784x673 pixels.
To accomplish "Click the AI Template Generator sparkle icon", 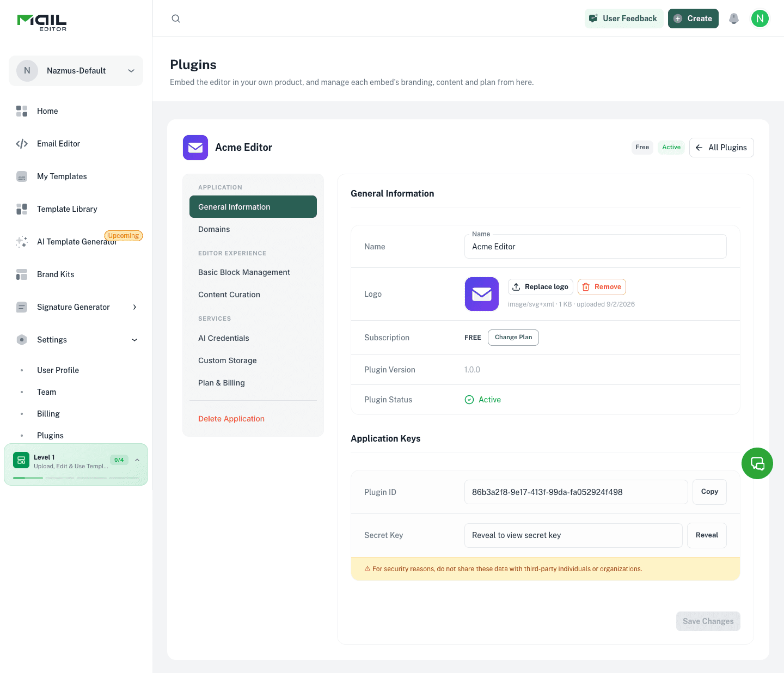I will coord(22,242).
